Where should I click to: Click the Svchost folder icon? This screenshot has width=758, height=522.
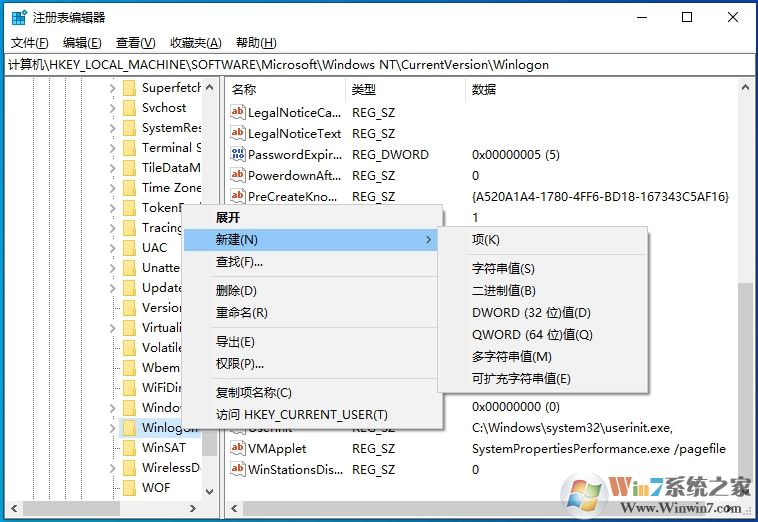click(129, 108)
